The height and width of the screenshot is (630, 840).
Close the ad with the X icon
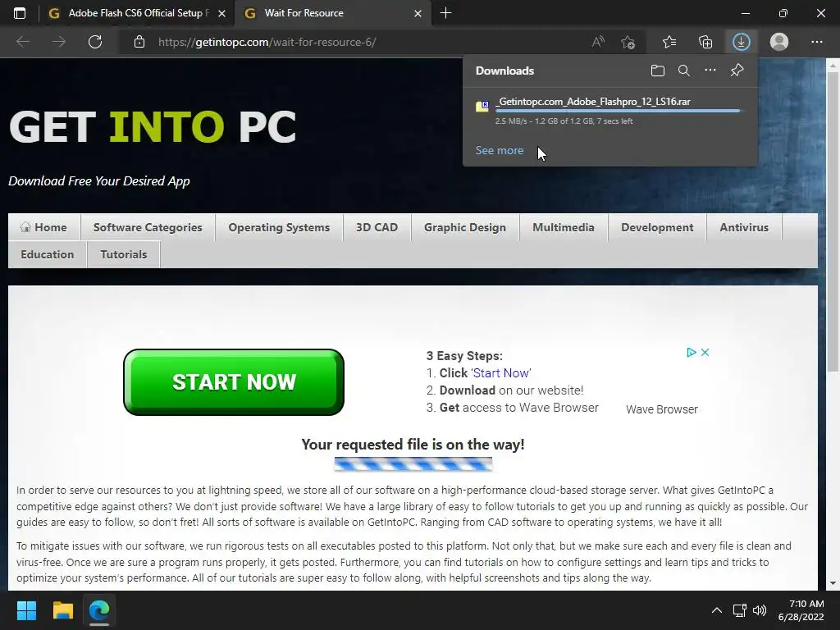[x=705, y=352]
